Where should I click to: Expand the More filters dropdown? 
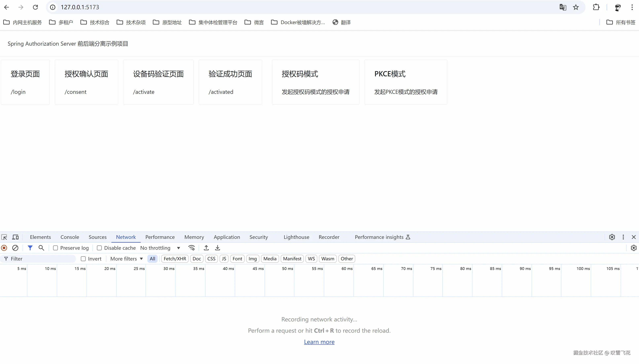127,259
